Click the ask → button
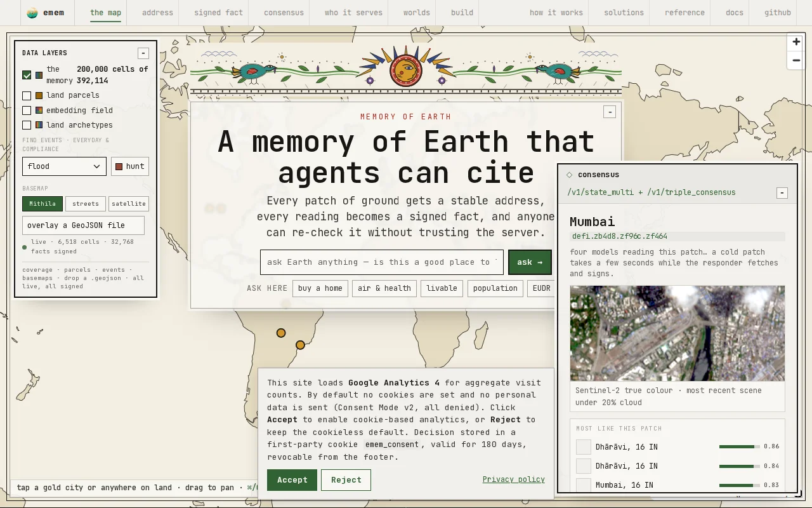Viewport: 812px width, 508px height. point(530,262)
